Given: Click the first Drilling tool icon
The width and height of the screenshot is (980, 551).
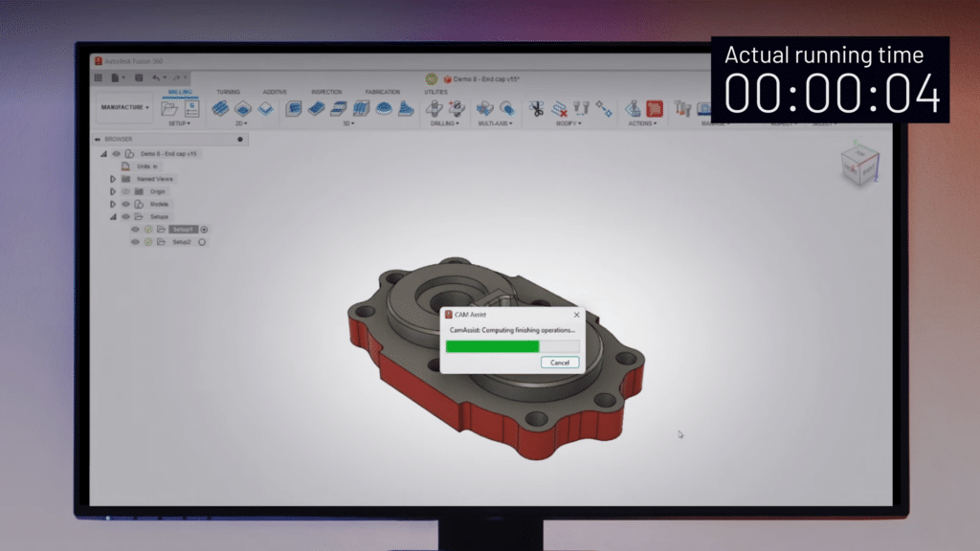Looking at the screenshot, I should point(434,107).
